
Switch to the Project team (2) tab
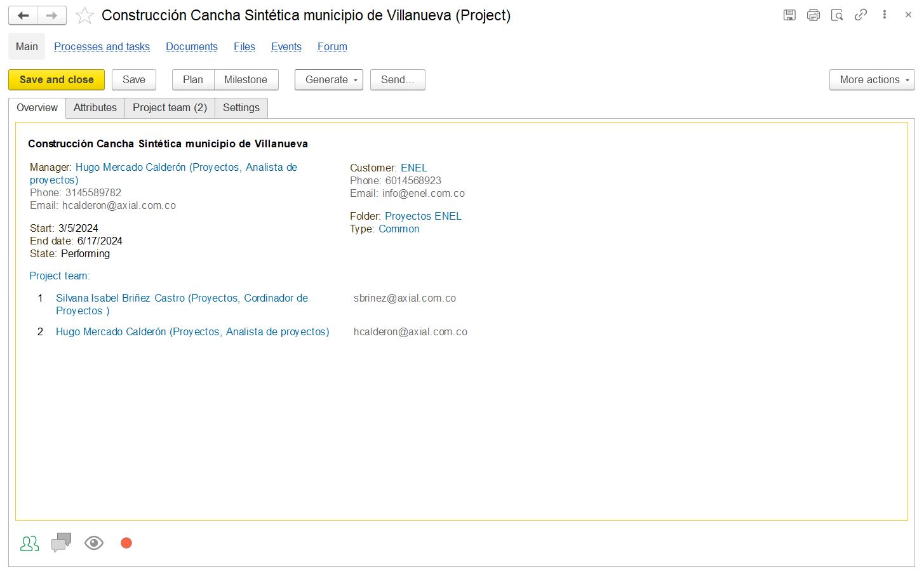click(170, 108)
